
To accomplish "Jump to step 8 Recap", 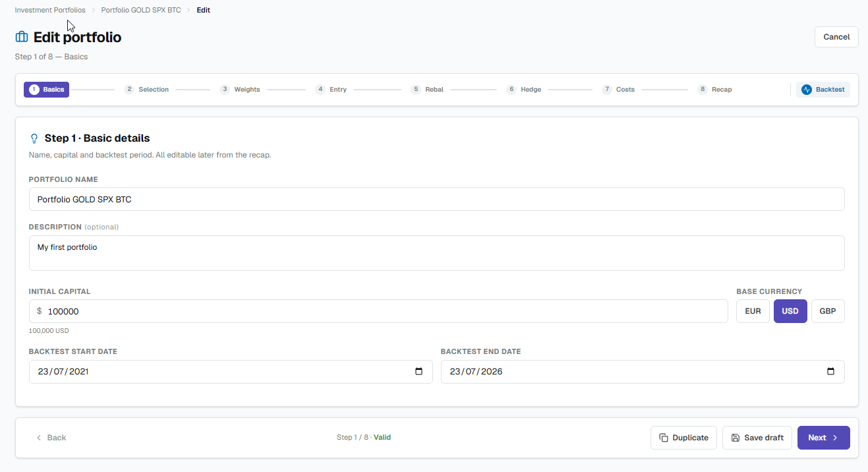I will (715, 90).
